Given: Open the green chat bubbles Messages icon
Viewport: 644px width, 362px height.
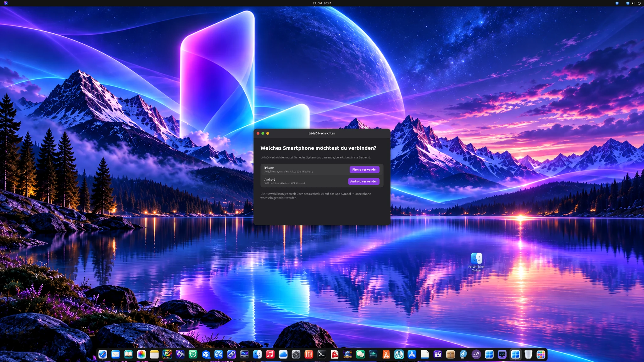Looking at the screenshot, I should [x=360, y=354].
